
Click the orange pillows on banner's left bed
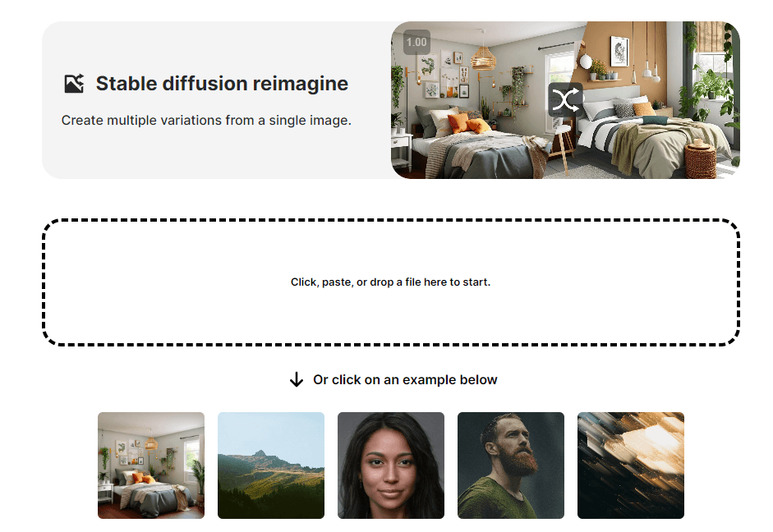(x=467, y=123)
